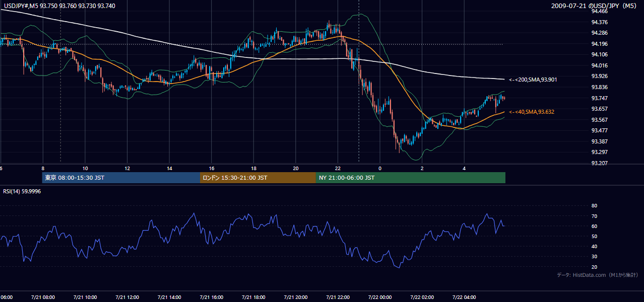Click the Tokyo 08:00-15:30 JST session bar
The image size is (644, 302).
click(x=121, y=178)
